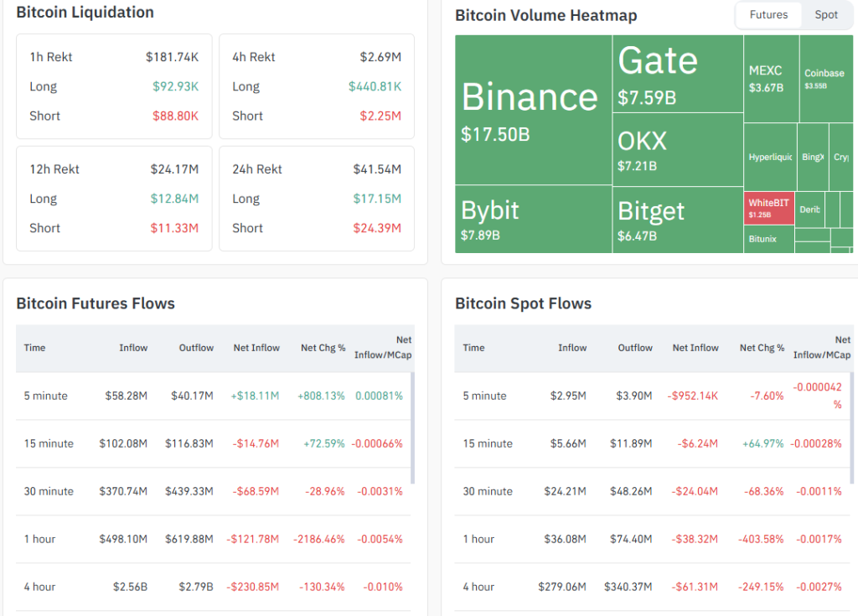Click the 24h Rekt liquidation card
858x616 pixels.
(x=316, y=198)
